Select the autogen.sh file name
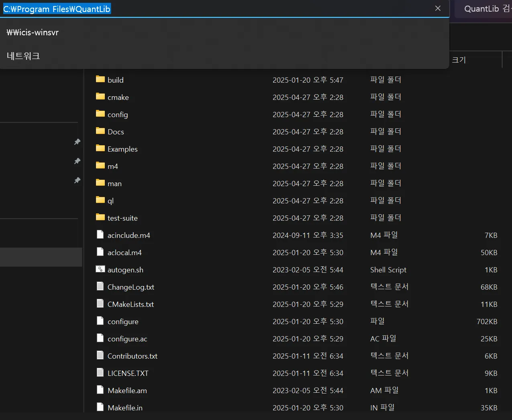This screenshot has width=512, height=420. pyautogui.click(x=125, y=270)
